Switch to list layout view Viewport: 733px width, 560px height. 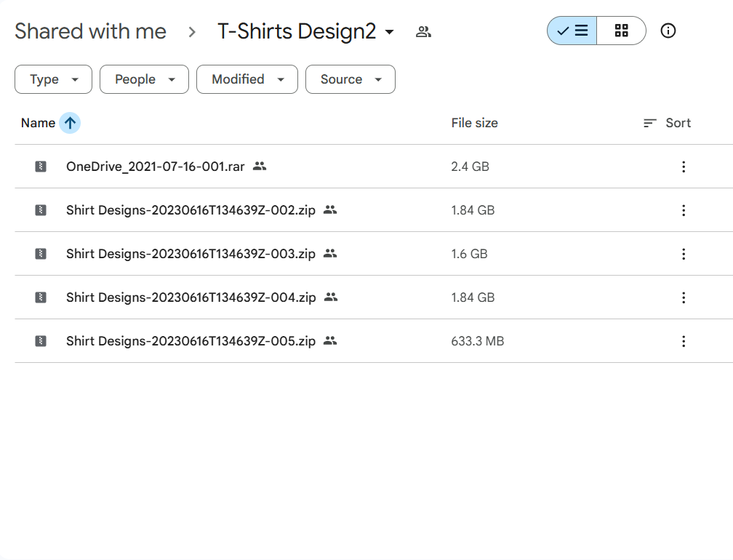[x=572, y=31]
